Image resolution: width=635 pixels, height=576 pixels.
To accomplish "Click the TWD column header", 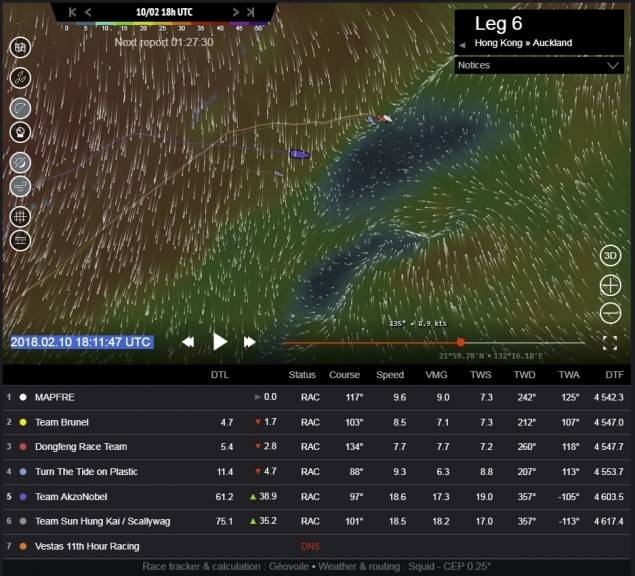I will click(525, 375).
